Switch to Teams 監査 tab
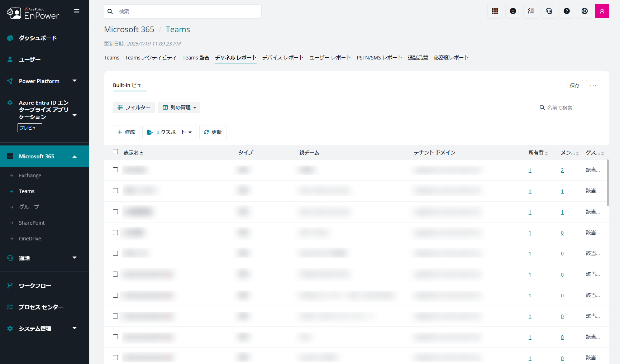Viewport: 620px width, 364px height. (x=196, y=58)
